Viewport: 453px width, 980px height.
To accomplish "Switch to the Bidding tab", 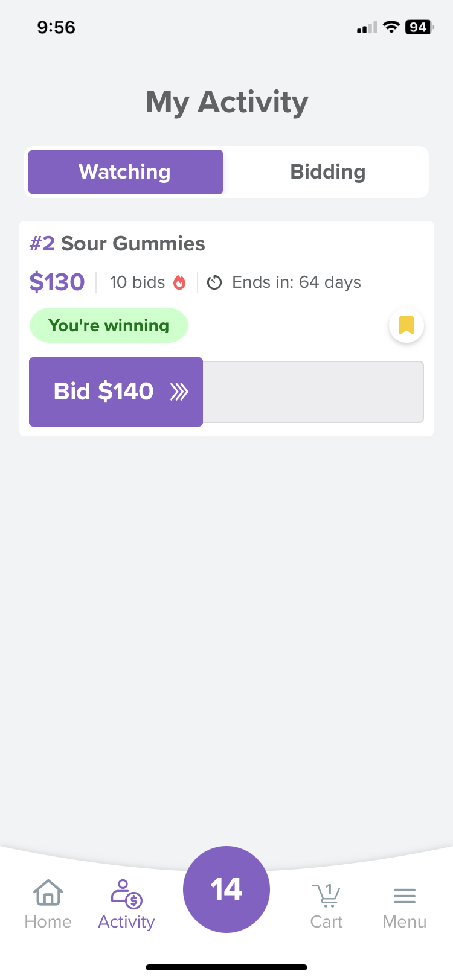I will [x=328, y=172].
